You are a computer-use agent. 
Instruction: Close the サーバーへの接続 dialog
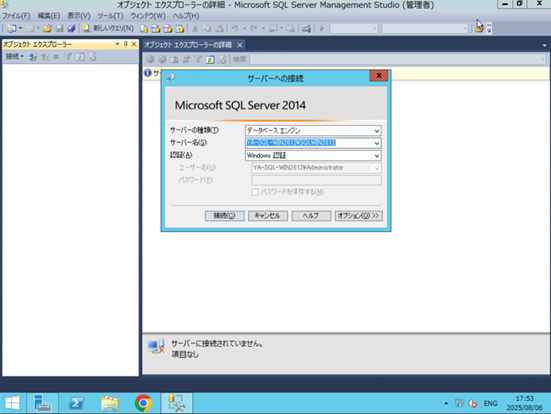(379, 76)
